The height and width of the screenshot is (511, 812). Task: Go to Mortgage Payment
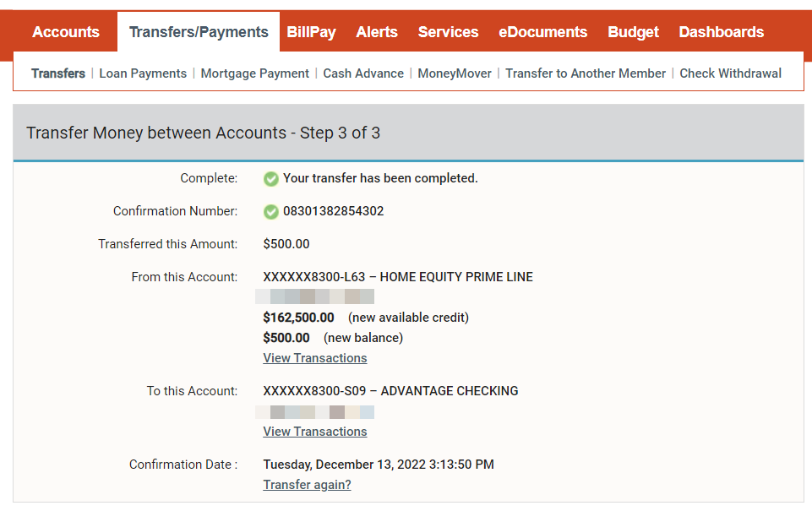click(255, 73)
